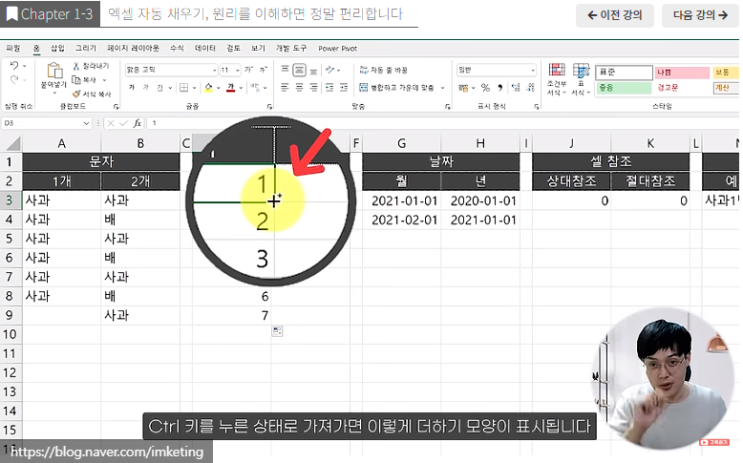Switch to the 수식 (Formulas) tab
The image size is (743, 463).
(x=177, y=48)
